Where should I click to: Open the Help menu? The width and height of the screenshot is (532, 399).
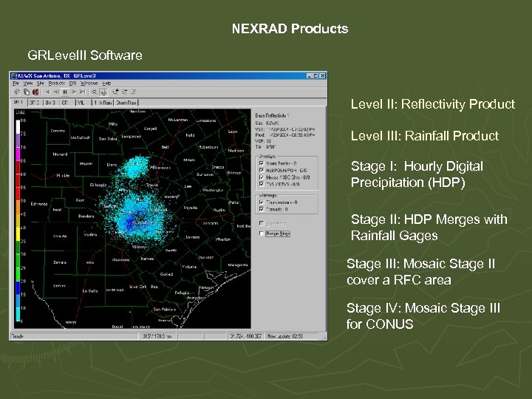point(106,83)
